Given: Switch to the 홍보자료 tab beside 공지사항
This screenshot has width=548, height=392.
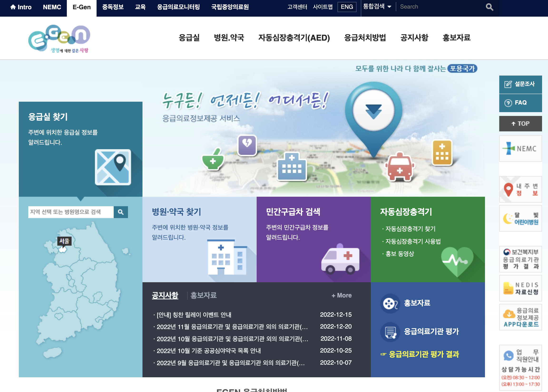Looking at the screenshot, I should [x=203, y=295].
